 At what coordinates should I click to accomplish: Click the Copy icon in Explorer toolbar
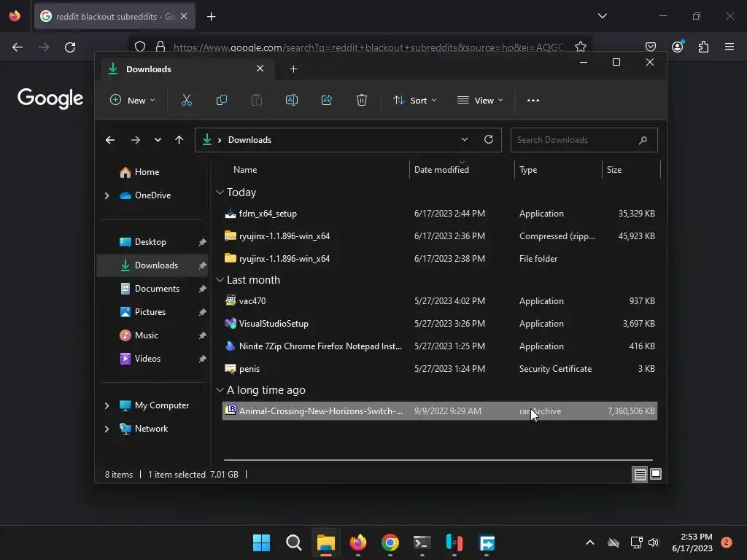[x=222, y=100]
